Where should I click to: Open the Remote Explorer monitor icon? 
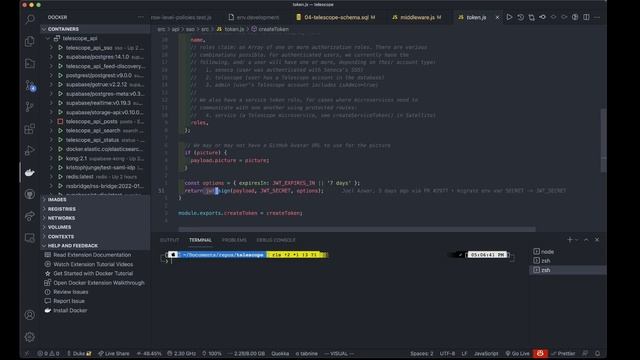pos(30,238)
